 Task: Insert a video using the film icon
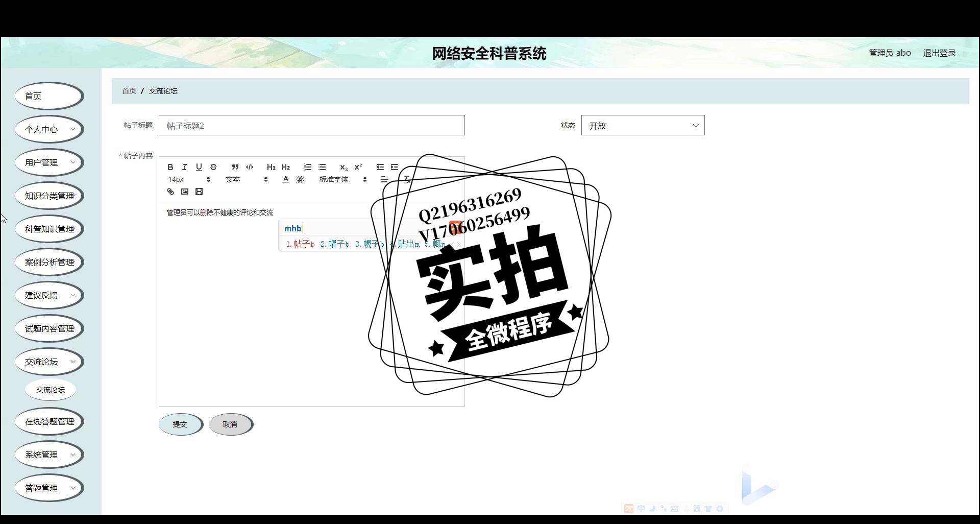coord(199,192)
